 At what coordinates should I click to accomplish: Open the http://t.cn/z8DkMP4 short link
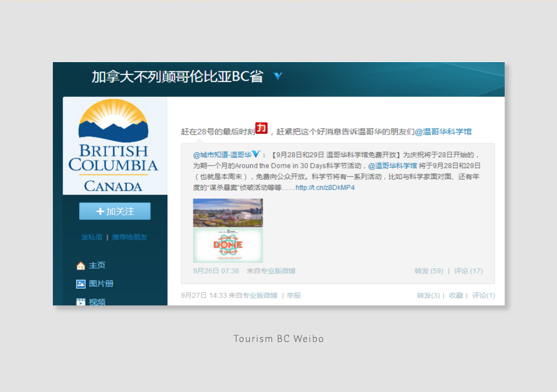click(x=325, y=188)
